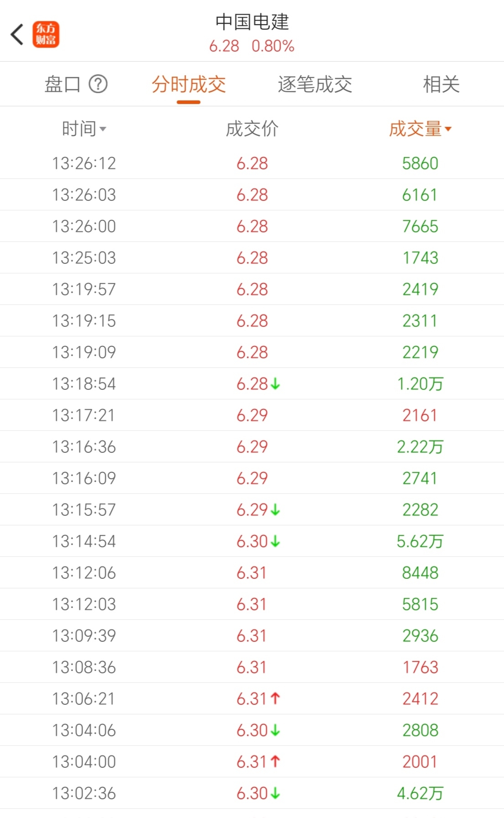Select the 13:16:36 row with 2.22万
The height and width of the screenshot is (818, 504).
[x=252, y=447]
